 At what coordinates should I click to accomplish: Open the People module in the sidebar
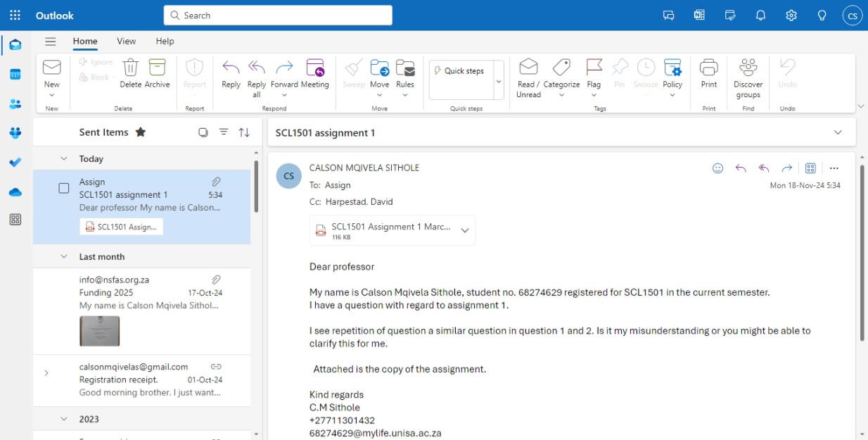(15, 103)
